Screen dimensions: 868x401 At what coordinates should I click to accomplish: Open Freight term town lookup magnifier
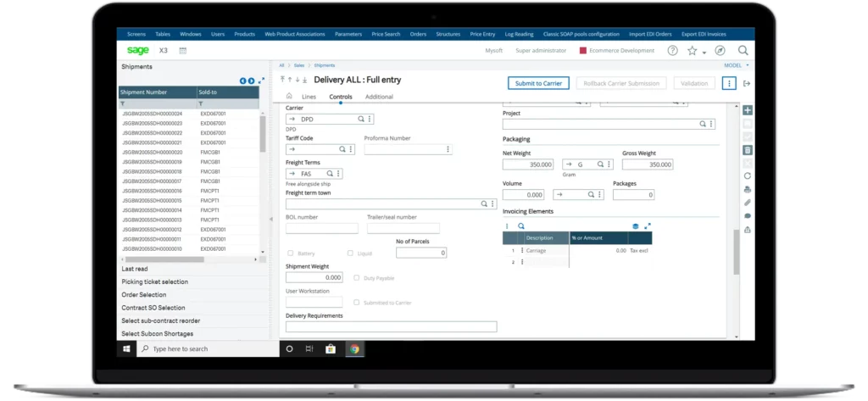pyautogui.click(x=484, y=203)
